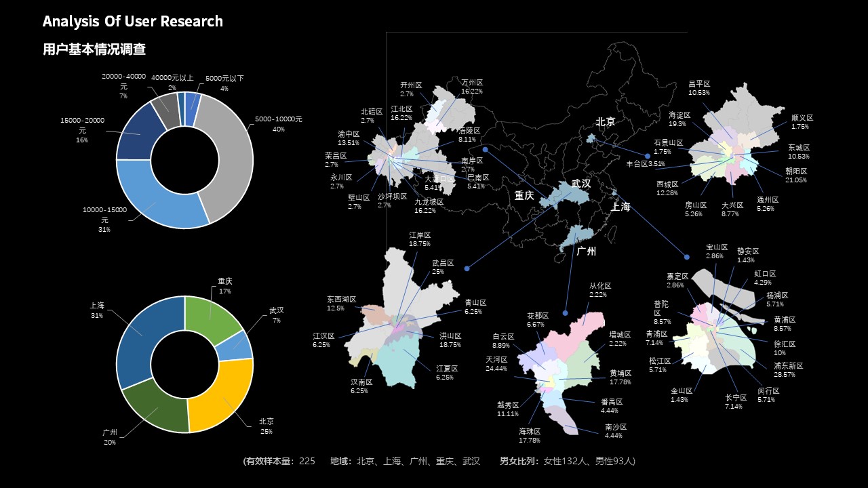Select the footer text '有效样本量: 225'
The width and height of the screenshot is (868, 488).
point(279,462)
